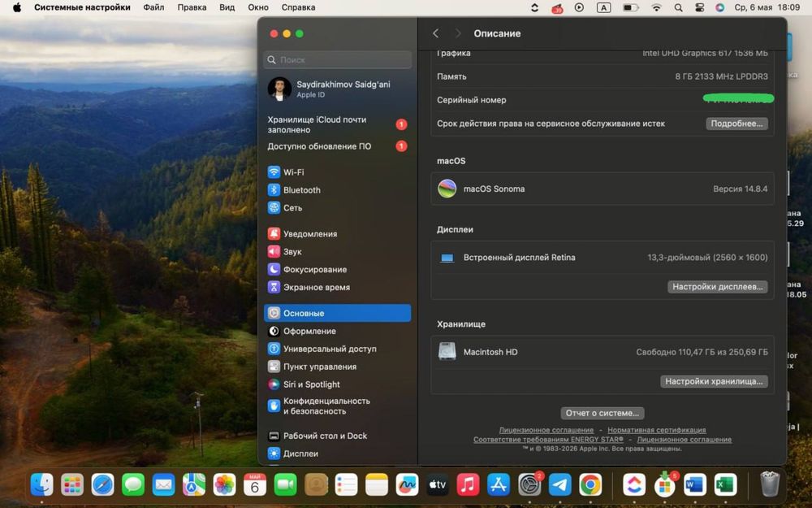Open the Правка menu
Screen dimensions: 812x508
click(192, 7)
